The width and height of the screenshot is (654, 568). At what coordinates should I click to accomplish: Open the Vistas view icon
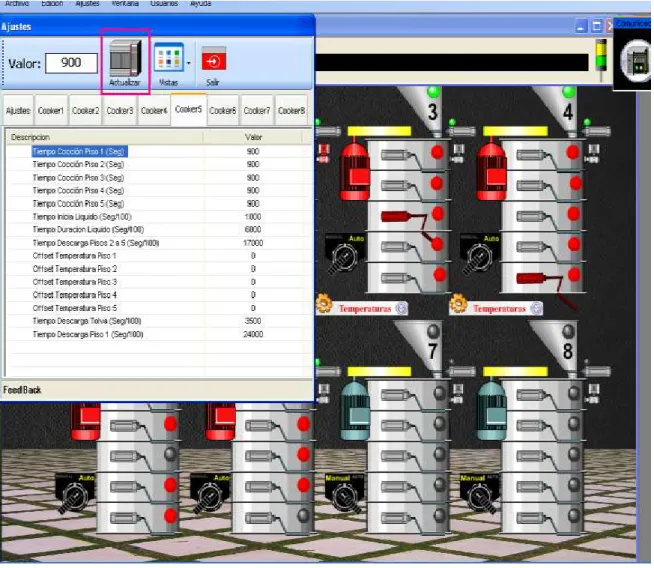pyautogui.click(x=169, y=57)
